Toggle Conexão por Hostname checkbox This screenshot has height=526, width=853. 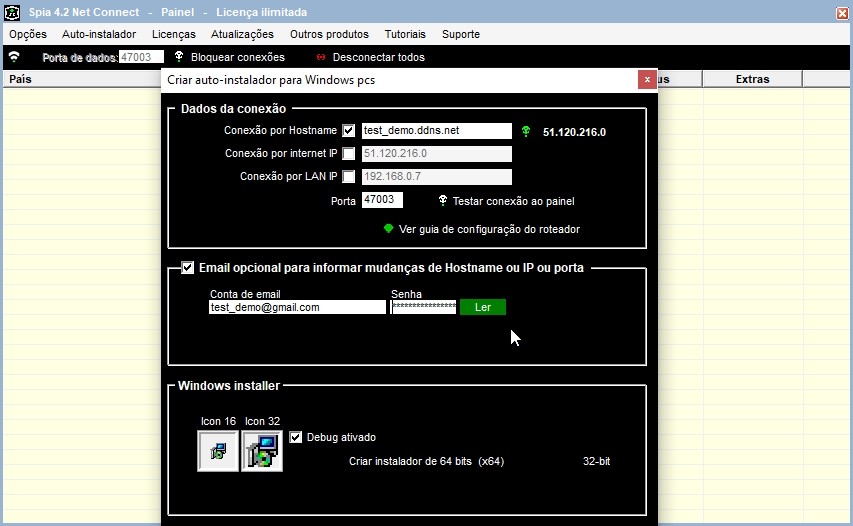click(x=349, y=131)
